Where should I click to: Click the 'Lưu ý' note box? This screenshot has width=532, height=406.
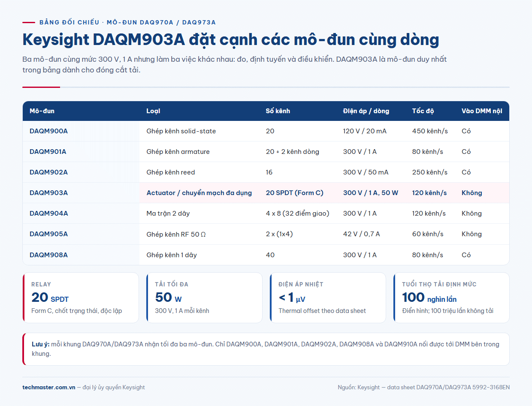(266, 349)
